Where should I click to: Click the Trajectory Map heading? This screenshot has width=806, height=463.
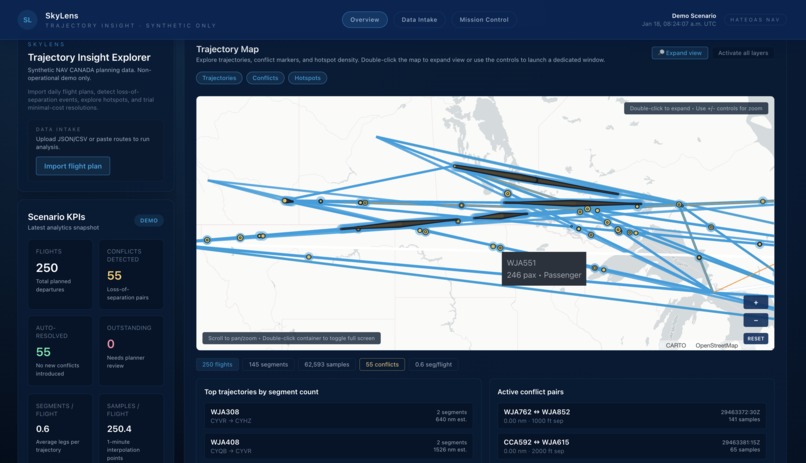227,49
